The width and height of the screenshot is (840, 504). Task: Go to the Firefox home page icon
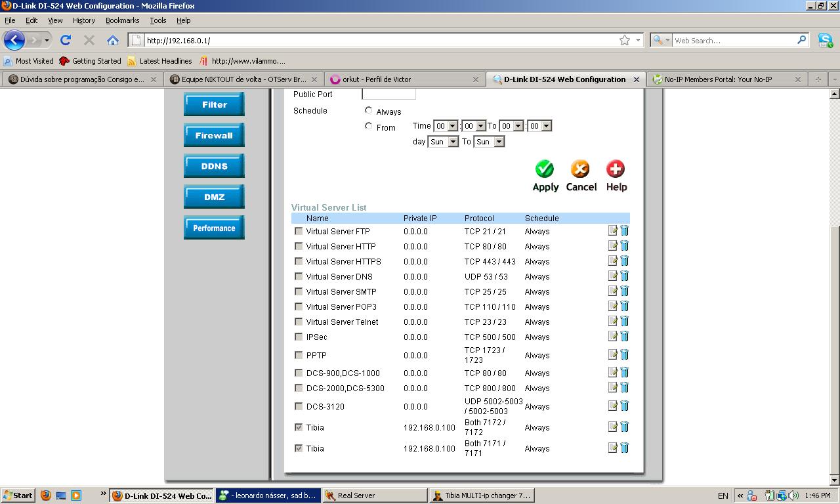click(x=113, y=40)
